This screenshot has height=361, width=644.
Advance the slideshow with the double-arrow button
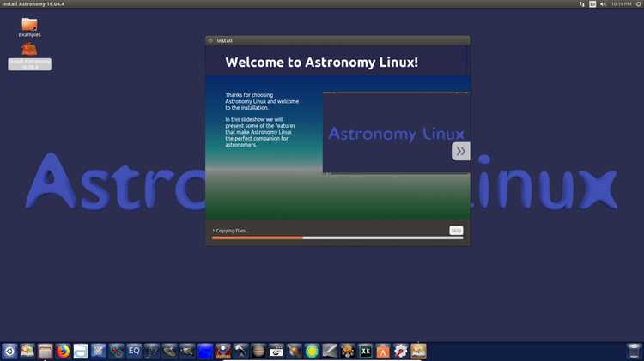[461, 151]
